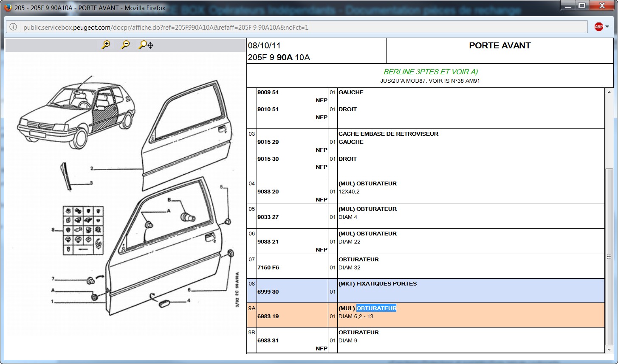Click the site information icon in address bar
This screenshot has height=364, width=618.
pyautogui.click(x=13, y=28)
